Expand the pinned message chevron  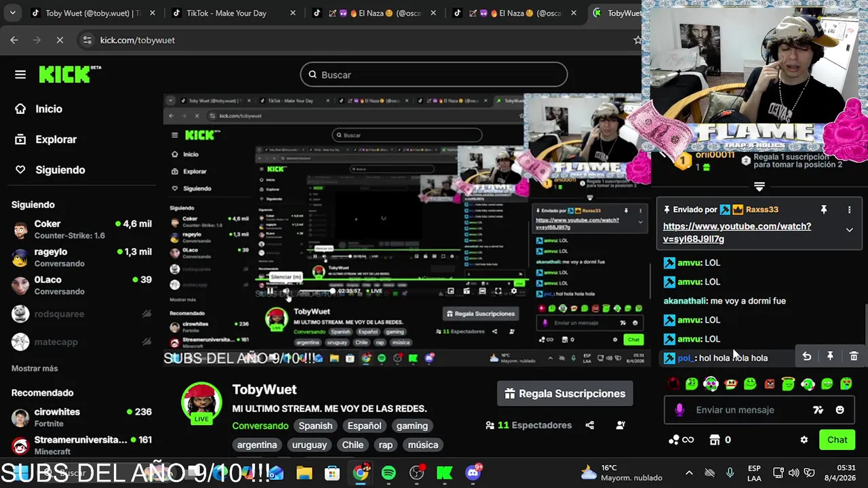849,230
